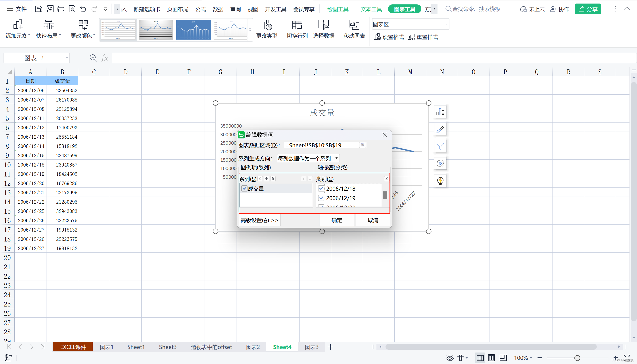Click the 查找命令 search box
This screenshot has height=364, width=637.
(x=473, y=9)
